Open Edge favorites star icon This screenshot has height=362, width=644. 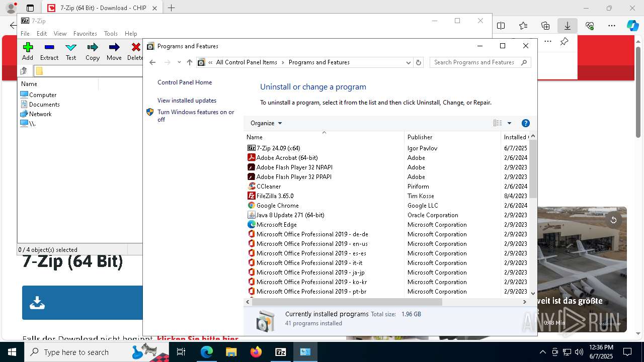pos(523,26)
